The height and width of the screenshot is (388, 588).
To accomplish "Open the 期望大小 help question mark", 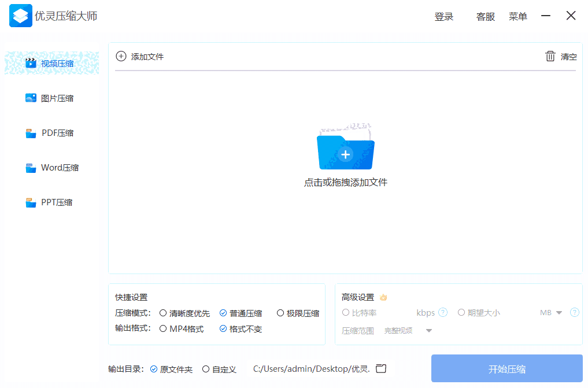I will (x=575, y=312).
